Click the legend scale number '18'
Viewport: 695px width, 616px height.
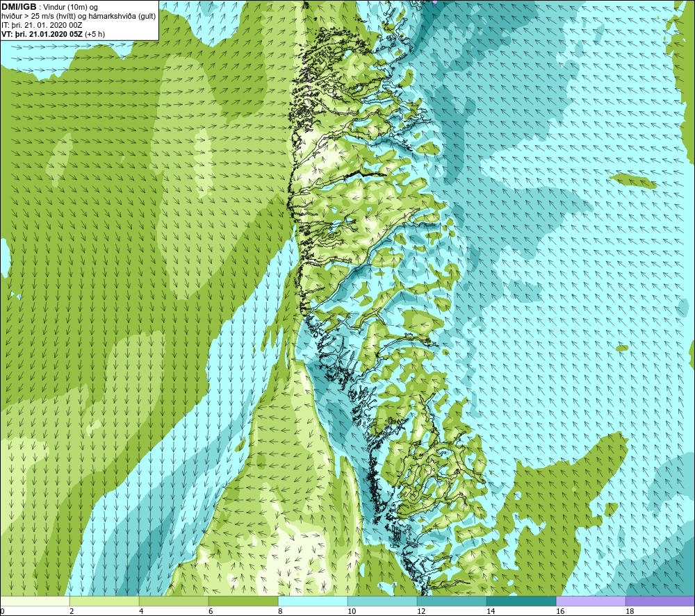tap(630, 611)
